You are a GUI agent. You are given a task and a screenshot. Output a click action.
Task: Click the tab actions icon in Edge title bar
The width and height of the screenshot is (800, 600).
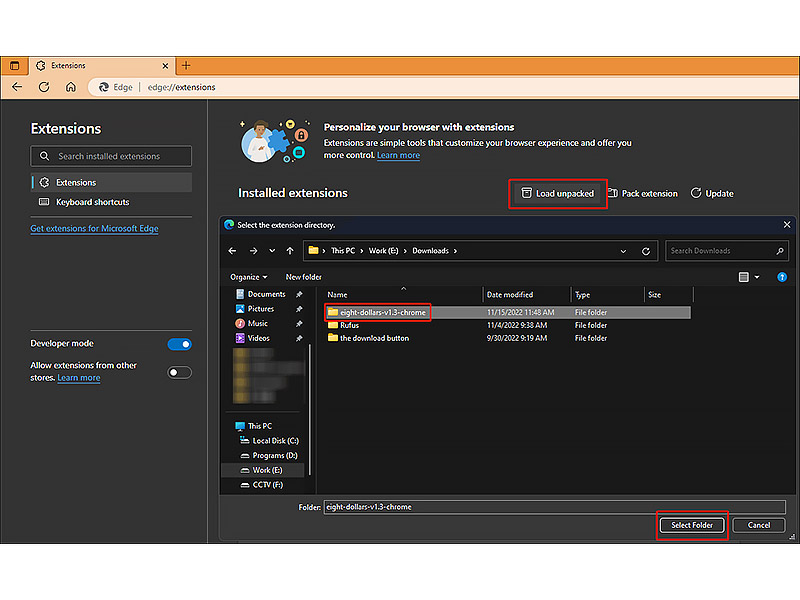pyautogui.click(x=14, y=66)
